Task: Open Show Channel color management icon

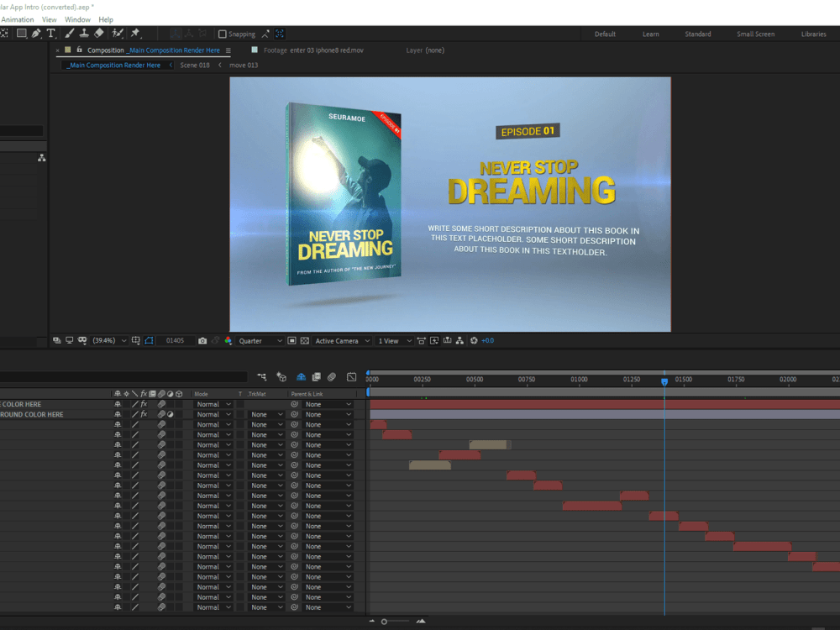Action: (228, 341)
